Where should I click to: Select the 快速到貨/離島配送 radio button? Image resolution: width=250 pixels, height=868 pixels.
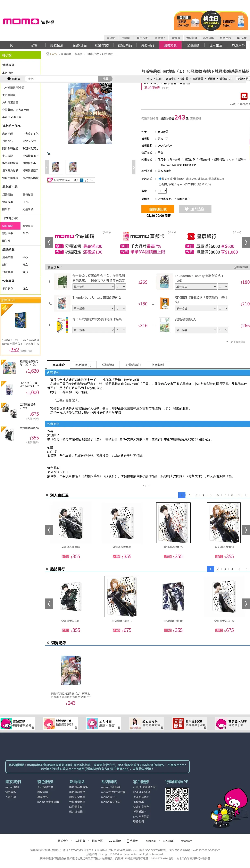point(160,179)
